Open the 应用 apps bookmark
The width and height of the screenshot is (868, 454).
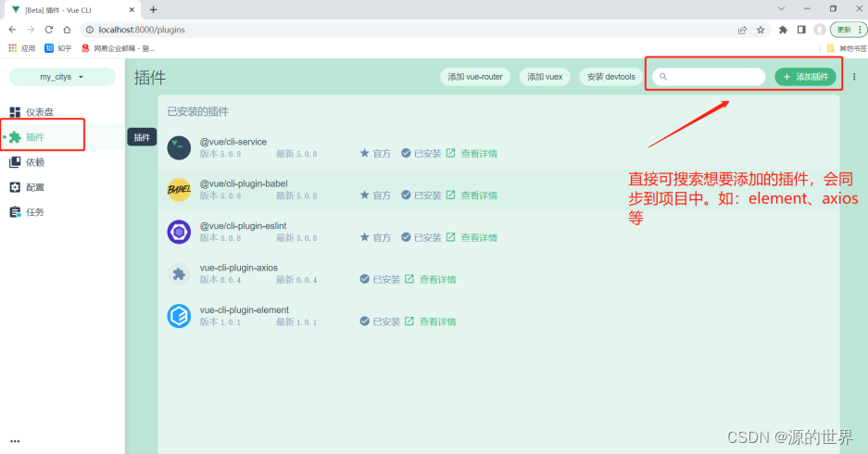click(22, 49)
